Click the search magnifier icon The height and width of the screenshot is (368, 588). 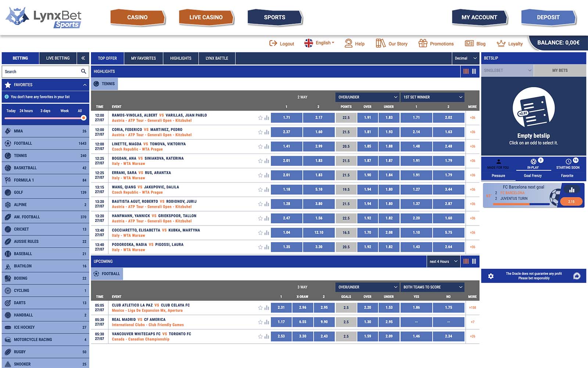pos(83,71)
